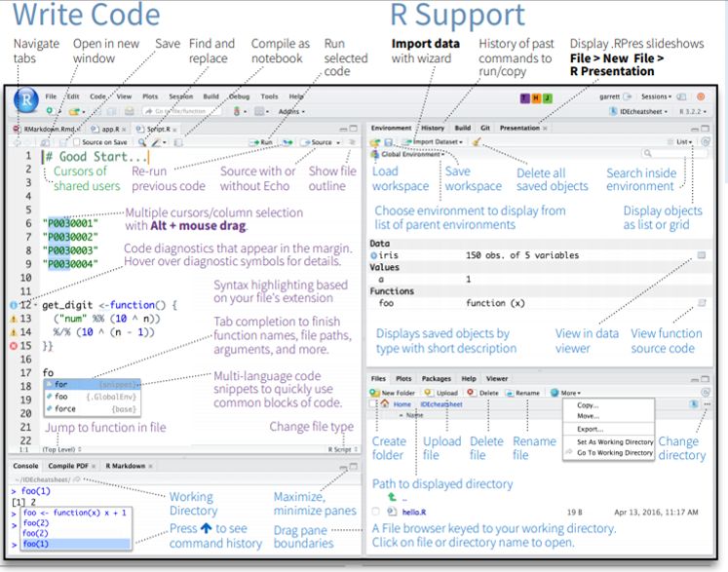Check the hello.R file checkbox
This screenshot has height=572, width=728.
click(x=376, y=512)
